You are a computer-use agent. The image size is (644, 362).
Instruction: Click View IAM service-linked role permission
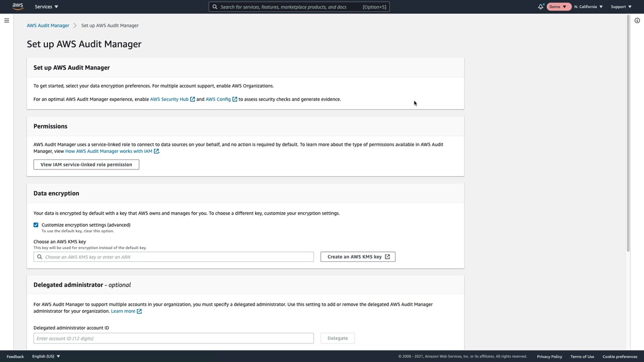86,164
